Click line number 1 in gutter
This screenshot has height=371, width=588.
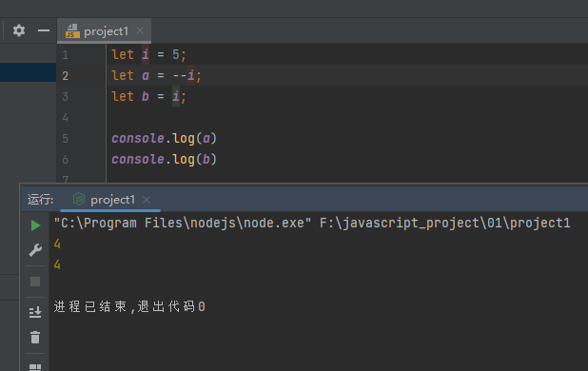[66, 55]
